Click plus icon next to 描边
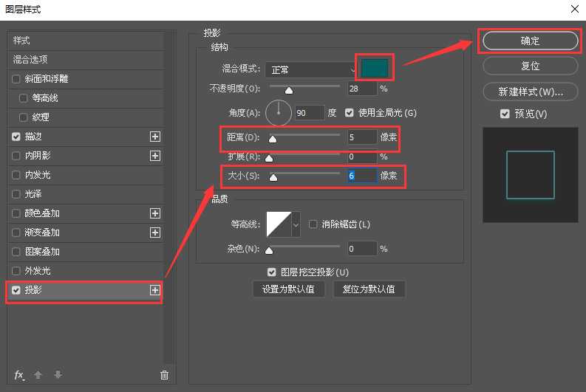Screen dimensions: 586x392 click(x=155, y=137)
